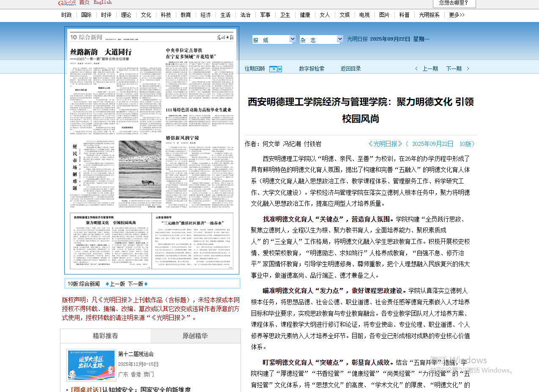Viewport: 539px width, 392px height.
Task: Open the 报纸 newspaper dropdown
Action: click(x=292, y=39)
